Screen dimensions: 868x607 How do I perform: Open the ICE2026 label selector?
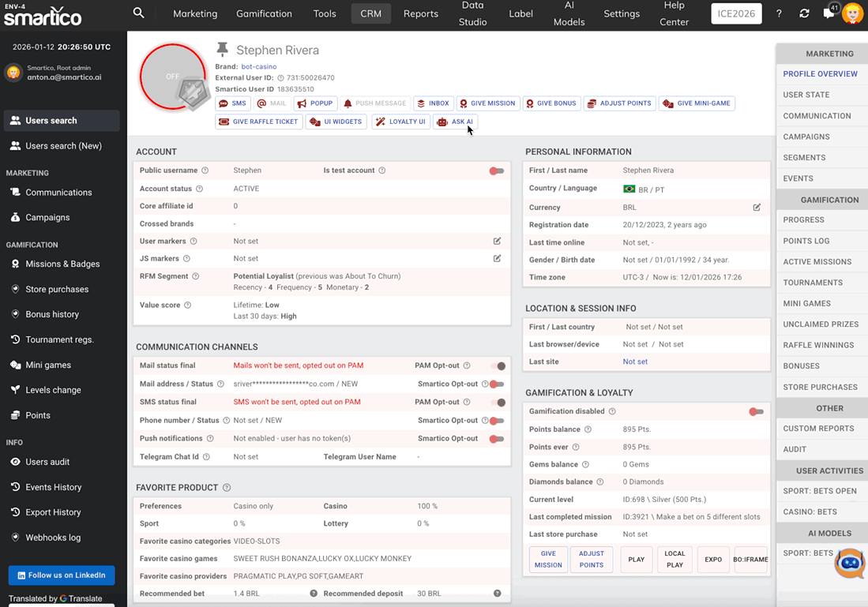pyautogui.click(x=735, y=13)
